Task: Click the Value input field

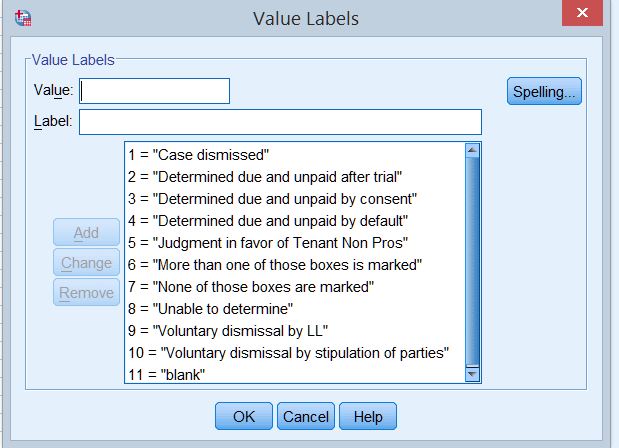Action: (155, 91)
